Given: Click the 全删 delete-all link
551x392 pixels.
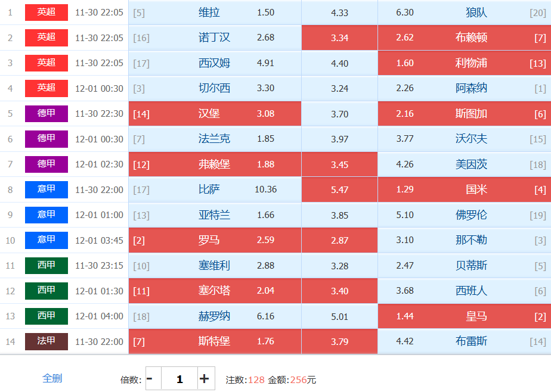Looking at the screenshot, I should [x=52, y=378].
